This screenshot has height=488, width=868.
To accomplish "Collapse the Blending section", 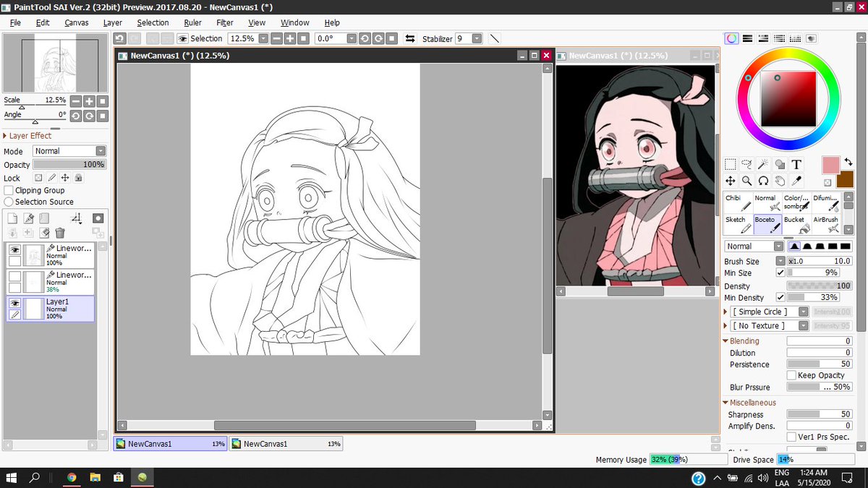I will 741,341.
